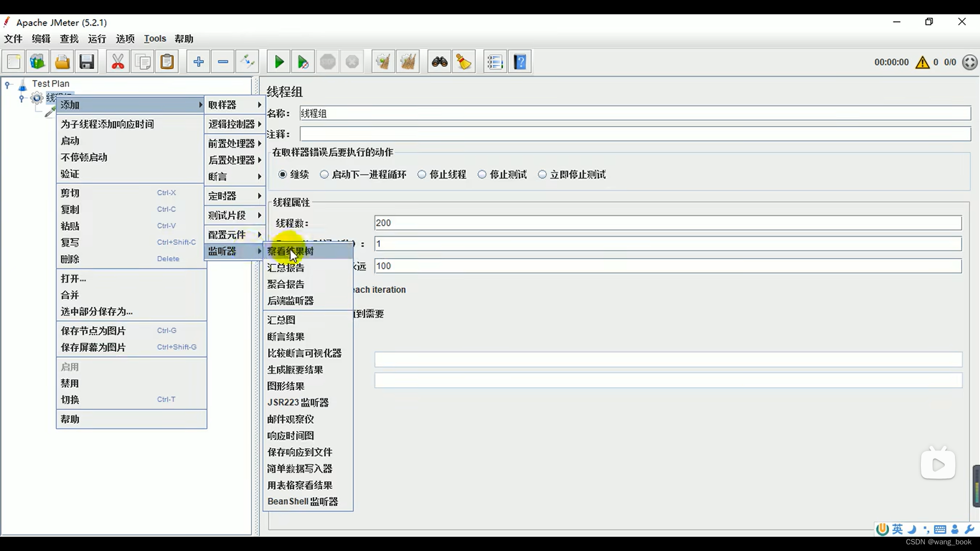This screenshot has height=551, width=980.
Task: Choose 后端监听器 from the submenu
Action: (308, 300)
